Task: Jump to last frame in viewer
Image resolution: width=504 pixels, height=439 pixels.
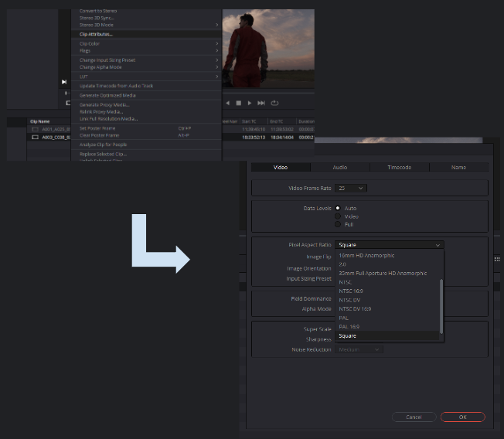Action: coord(261,103)
